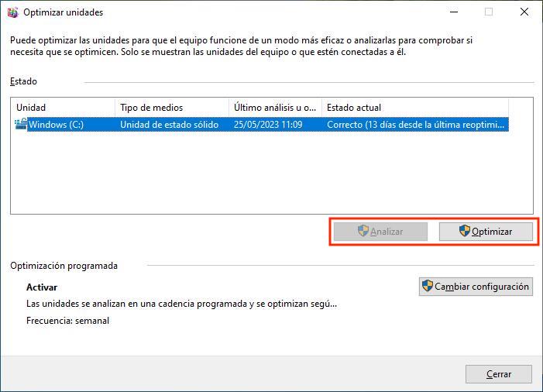
Task: Open Cambiar configuración settings
Action: point(476,287)
